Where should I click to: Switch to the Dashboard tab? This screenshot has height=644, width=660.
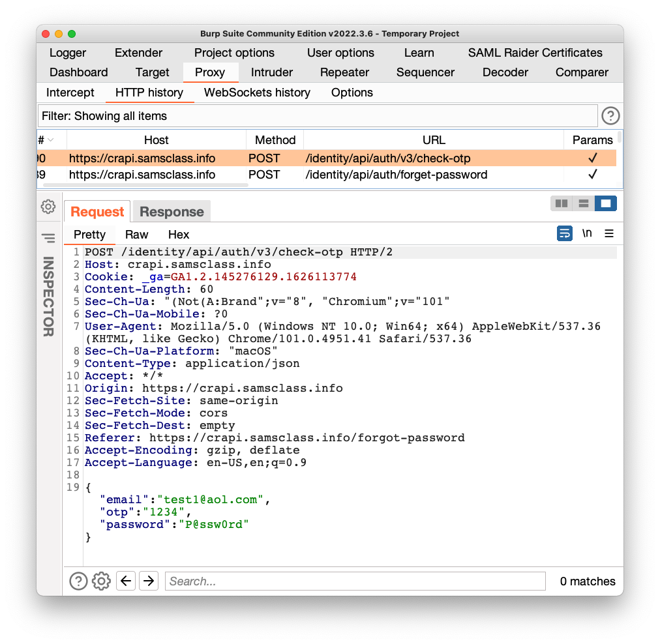coord(79,72)
